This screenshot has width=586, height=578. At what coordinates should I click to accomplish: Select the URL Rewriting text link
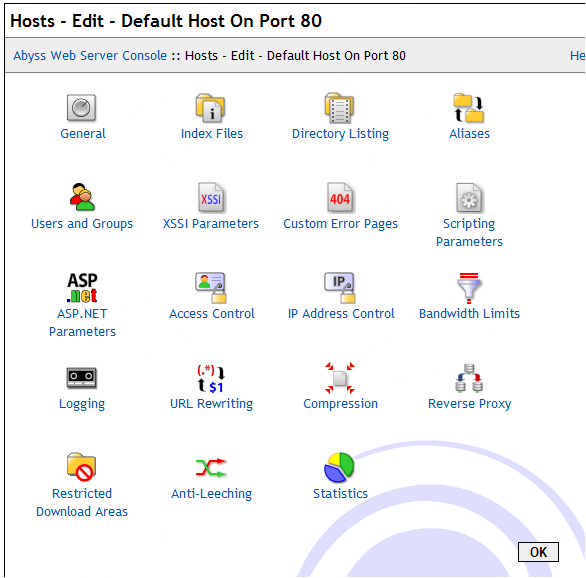[211, 404]
